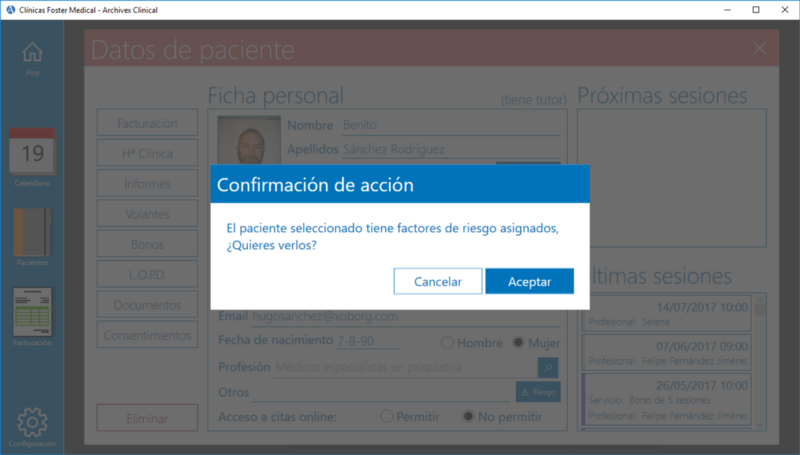
Task: Click the Email input field
Action: (x=404, y=316)
